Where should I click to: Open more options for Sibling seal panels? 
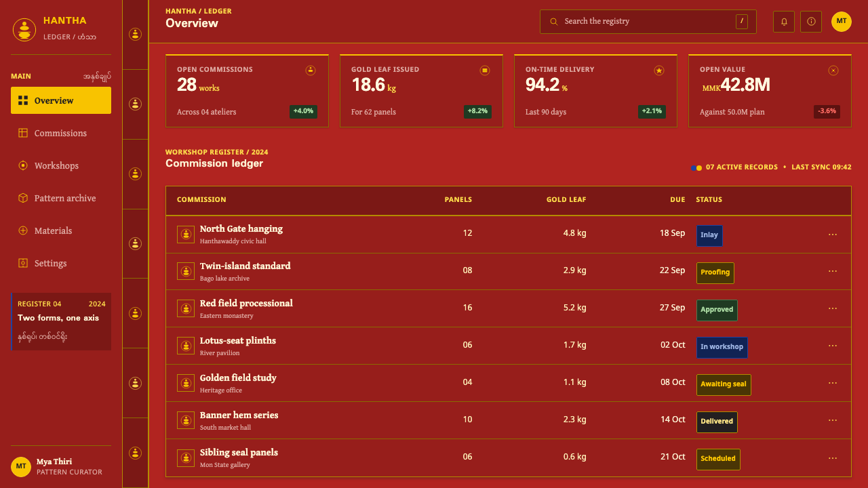(x=833, y=457)
